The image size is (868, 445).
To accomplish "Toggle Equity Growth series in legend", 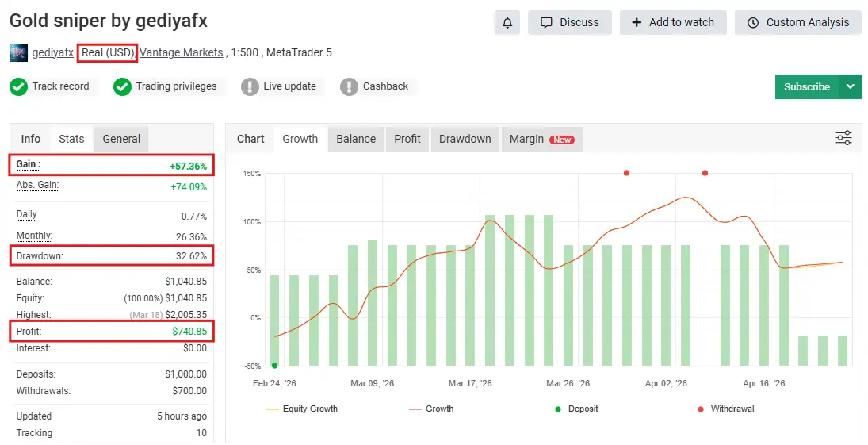I will 301,409.
